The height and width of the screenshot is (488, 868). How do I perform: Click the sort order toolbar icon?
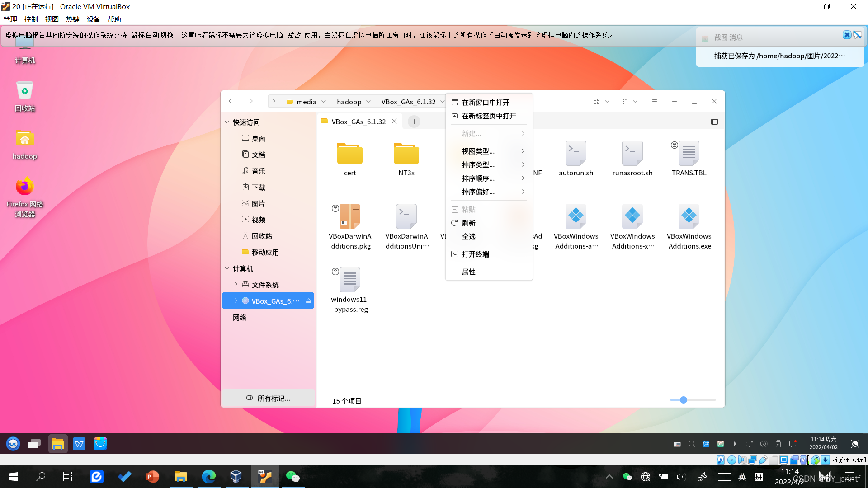pos(625,101)
